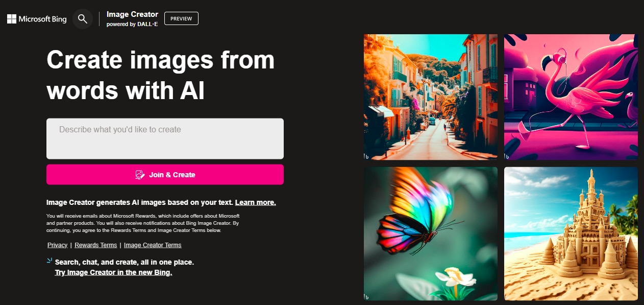
Task: Focus the 'Describe what you'd like to create' field
Action: (x=165, y=138)
